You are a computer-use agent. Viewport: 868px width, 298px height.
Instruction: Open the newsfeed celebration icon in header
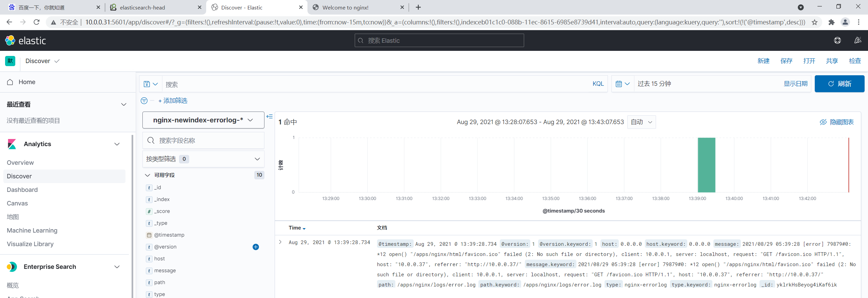point(857,40)
